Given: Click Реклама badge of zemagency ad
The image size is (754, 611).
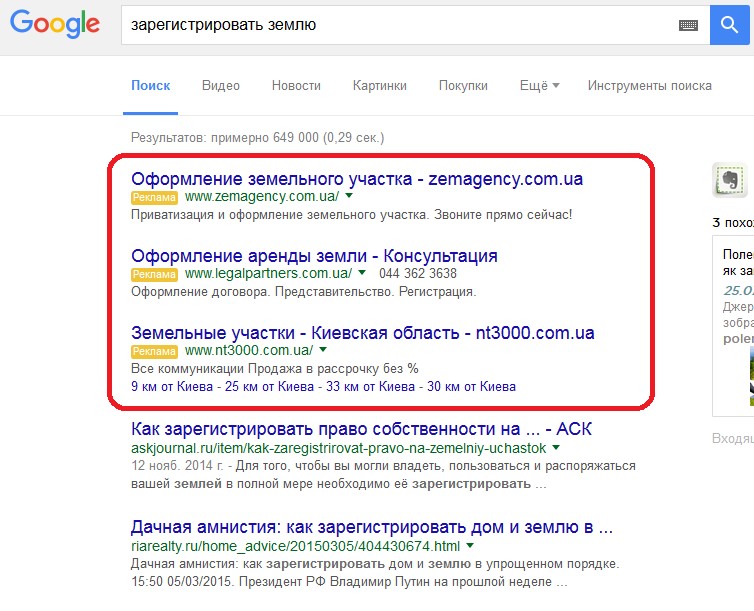Looking at the screenshot, I should pyautogui.click(x=154, y=197).
